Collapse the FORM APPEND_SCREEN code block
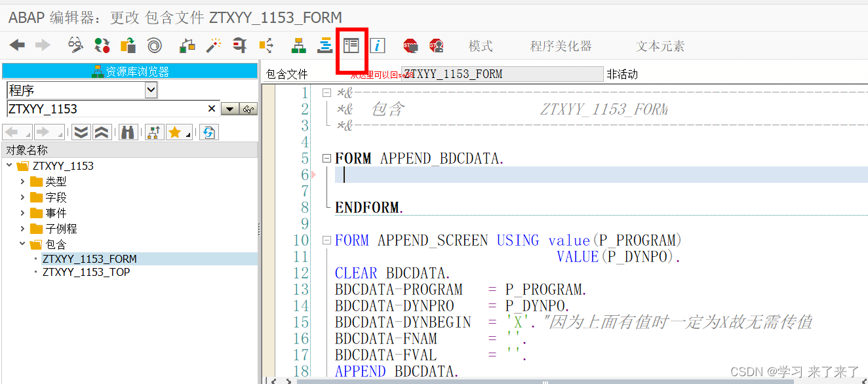The height and width of the screenshot is (384, 868). point(326,240)
